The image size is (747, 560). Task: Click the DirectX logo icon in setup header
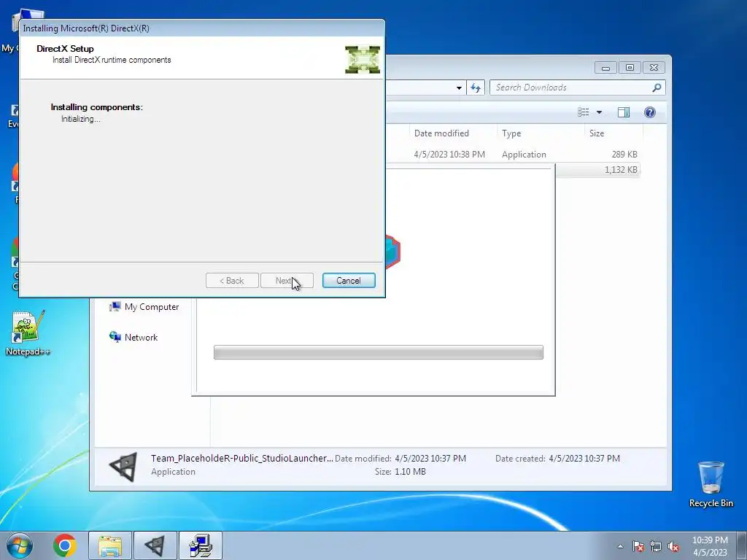point(363,60)
